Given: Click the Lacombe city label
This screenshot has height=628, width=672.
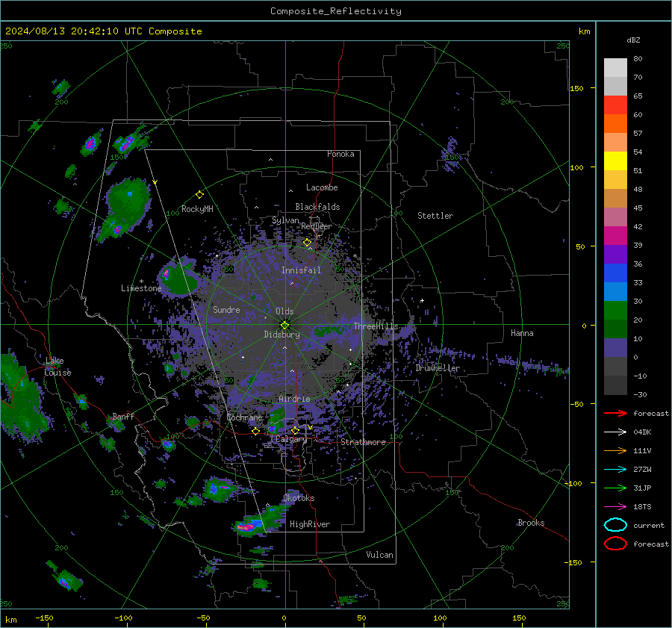Looking at the screenshot, I should click(x=322, y=187).
